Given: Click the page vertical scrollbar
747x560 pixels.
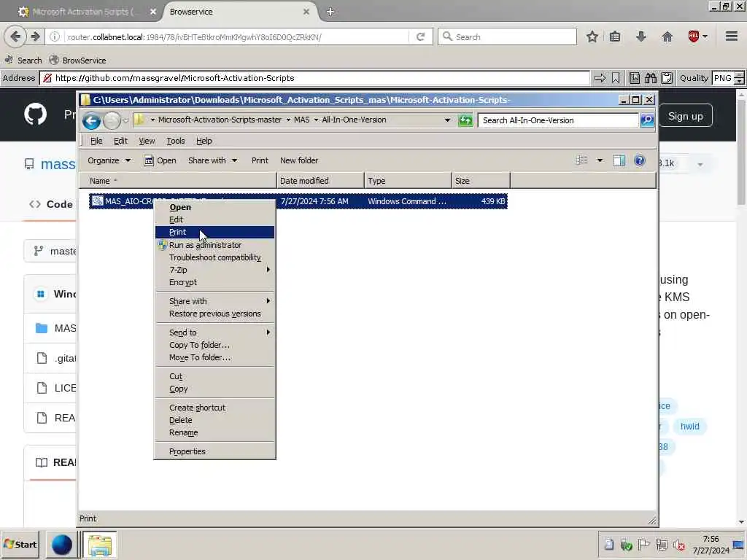Looking at the screenshot, I should pos(741,308).
